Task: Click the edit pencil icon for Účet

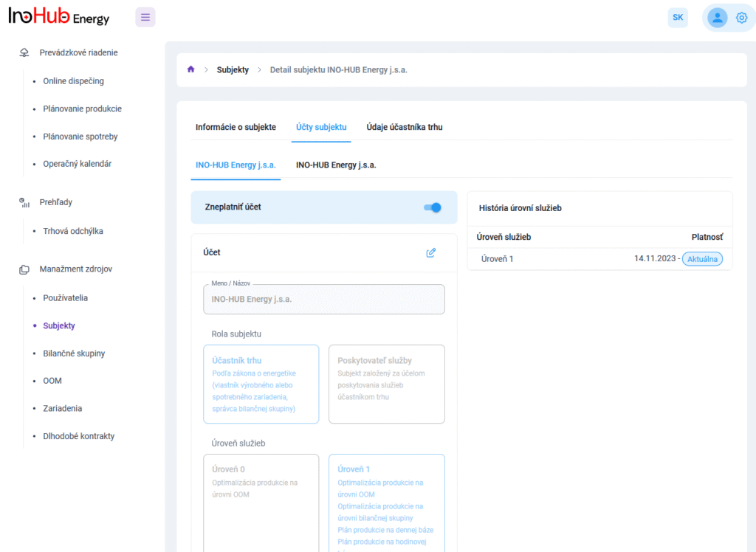Action: 431,252
